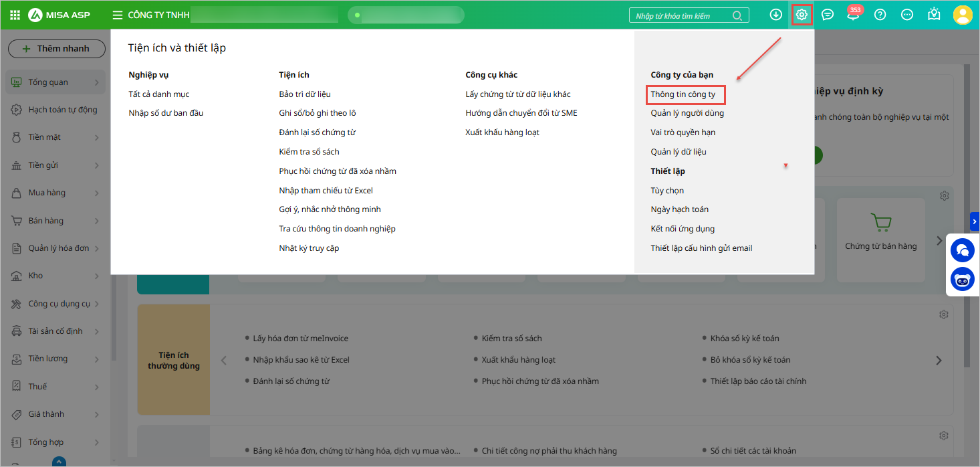980x467 pixels.
Task: Expand the Tiền mặt submenu chevron
Action: pos(97,137)
